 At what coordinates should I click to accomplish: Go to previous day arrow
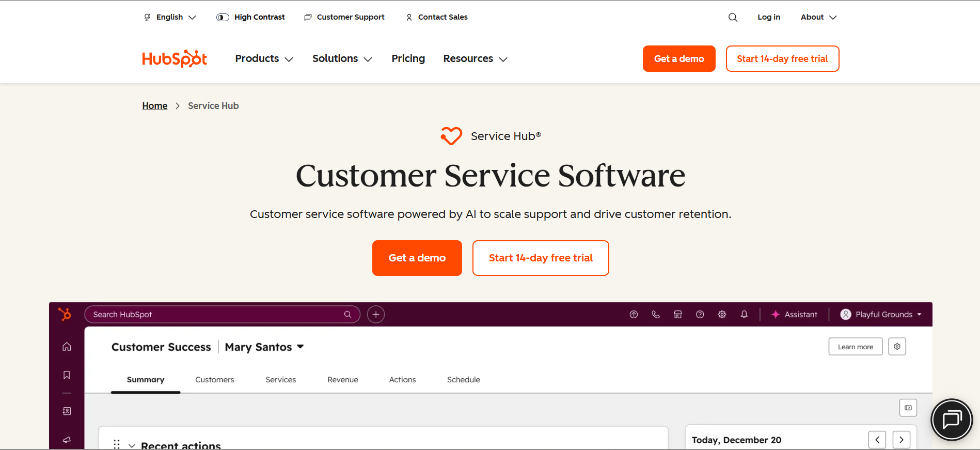tap(877, 440)
